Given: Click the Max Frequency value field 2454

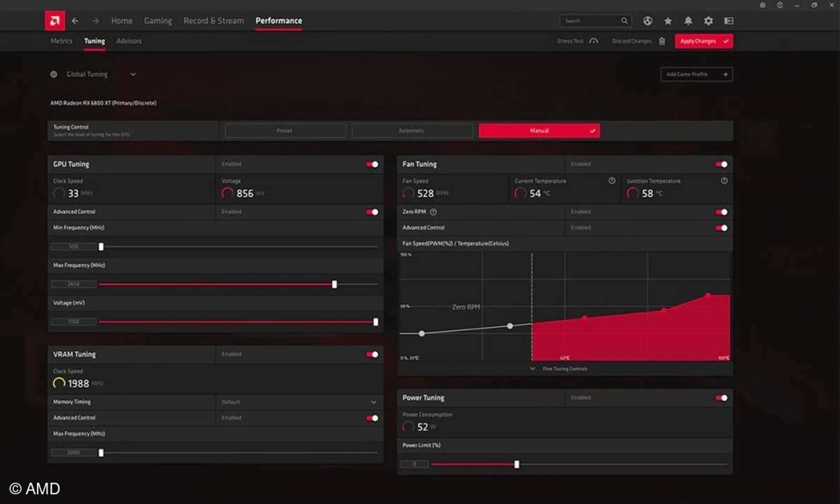Looking at the screenshot, I should click(73, 284).
